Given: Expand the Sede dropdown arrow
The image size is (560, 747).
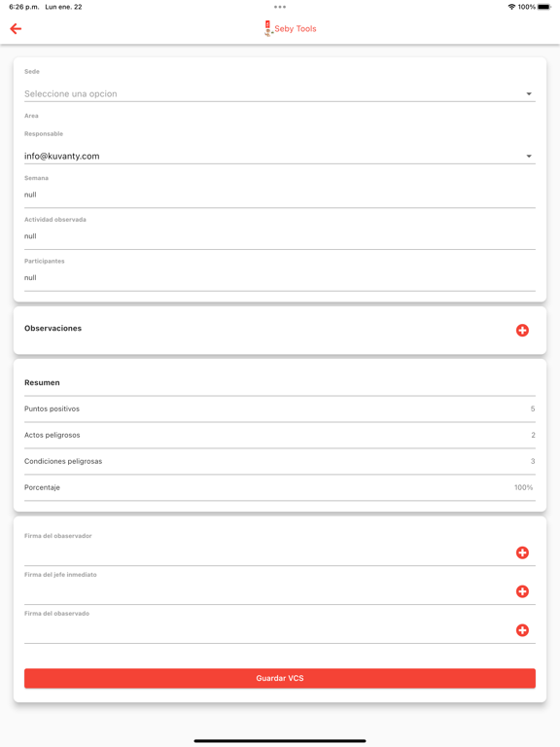Looking at the screenshot, I should click(529, 93).
